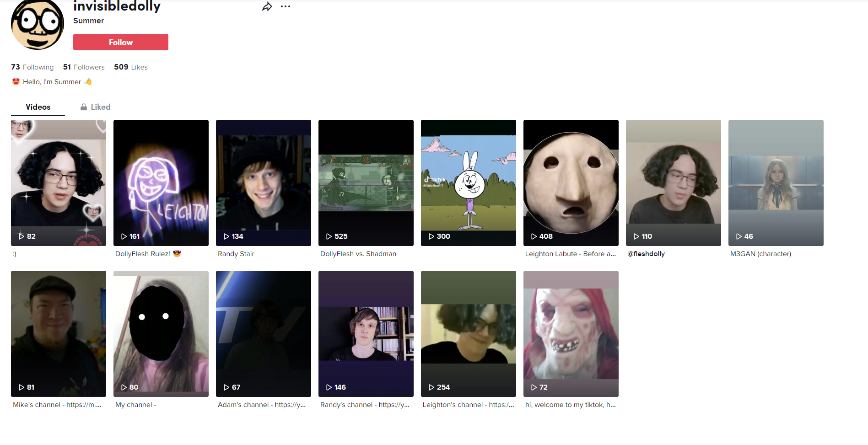Open the three-dot more options menu
Screen dimensions: 868x445
coord(286,6)
